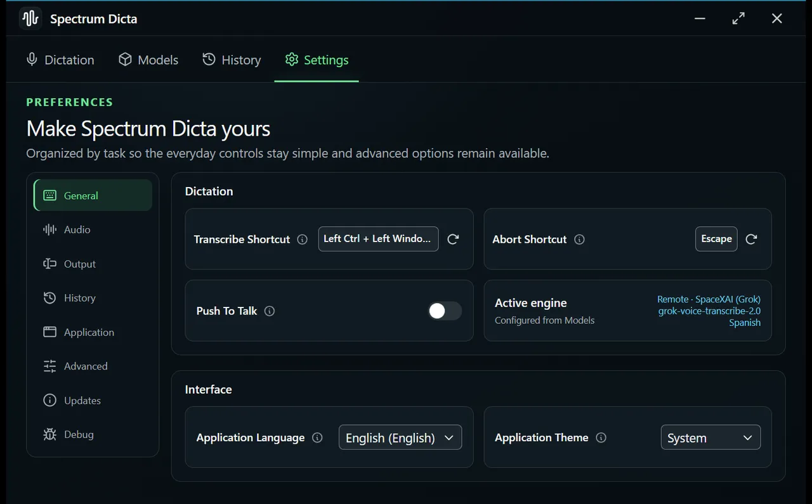
Task: Select the Settings tab
Action: (317, 60)
